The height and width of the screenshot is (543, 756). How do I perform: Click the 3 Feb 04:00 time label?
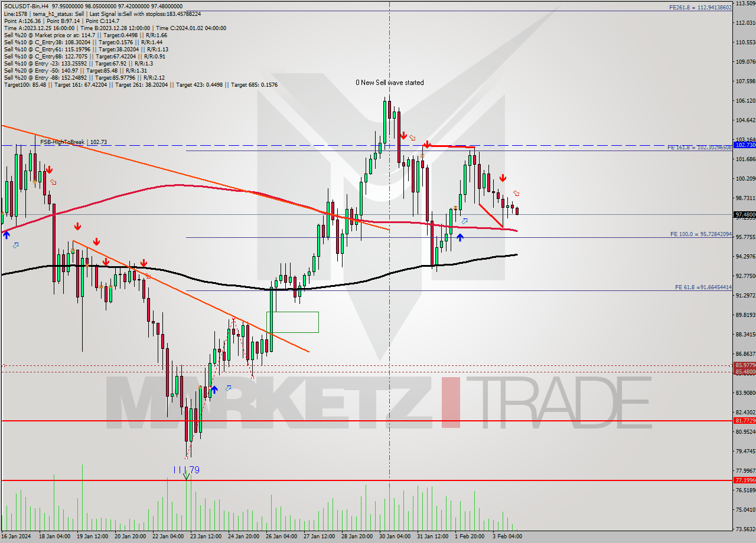(508, 537)
